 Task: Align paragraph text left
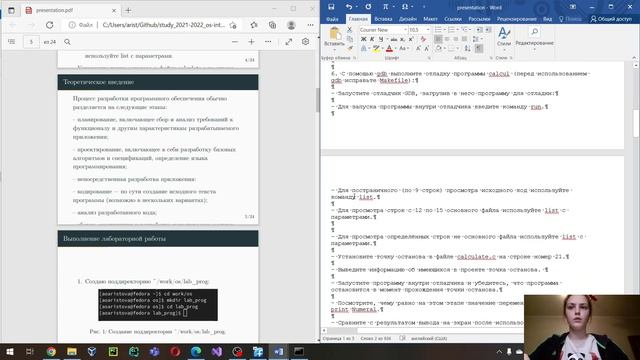[438, 39]
